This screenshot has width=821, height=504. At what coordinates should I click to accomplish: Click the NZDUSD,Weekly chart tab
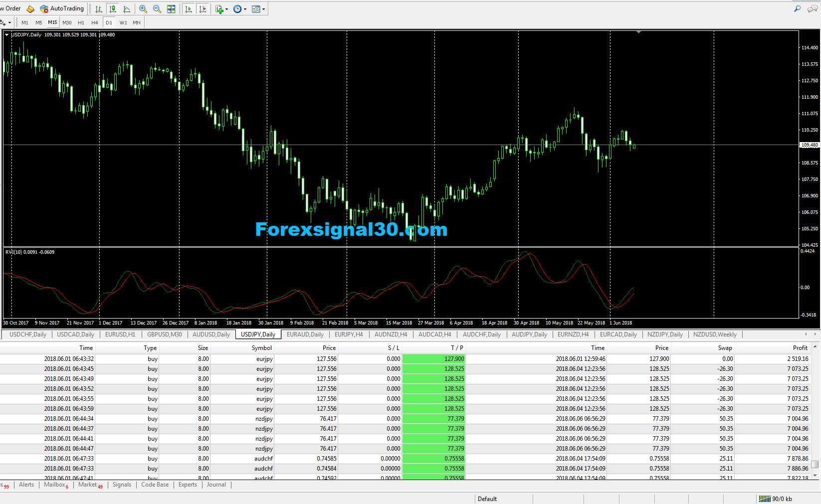[714, 335]
